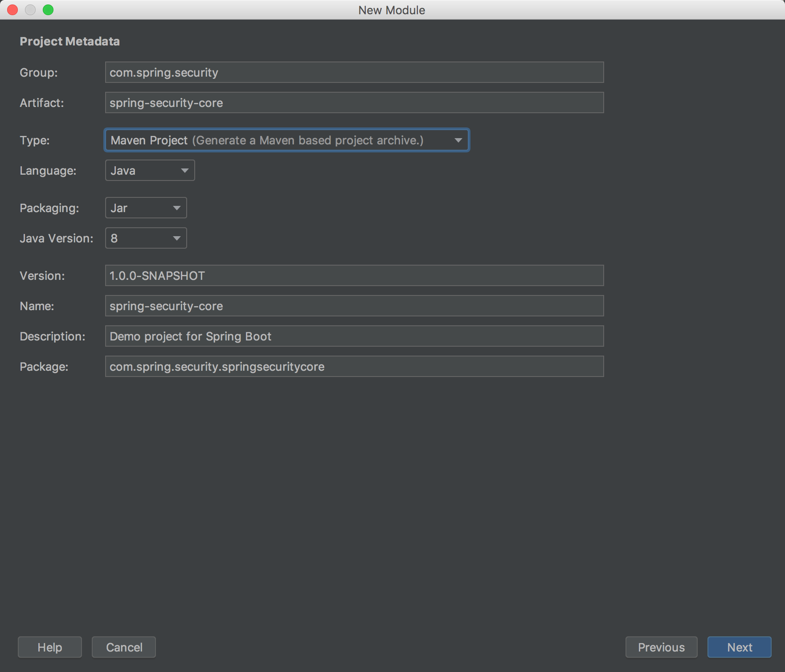This screenshot has height=672, width=785.
Task: Select the Package text field
Action: 354,366
